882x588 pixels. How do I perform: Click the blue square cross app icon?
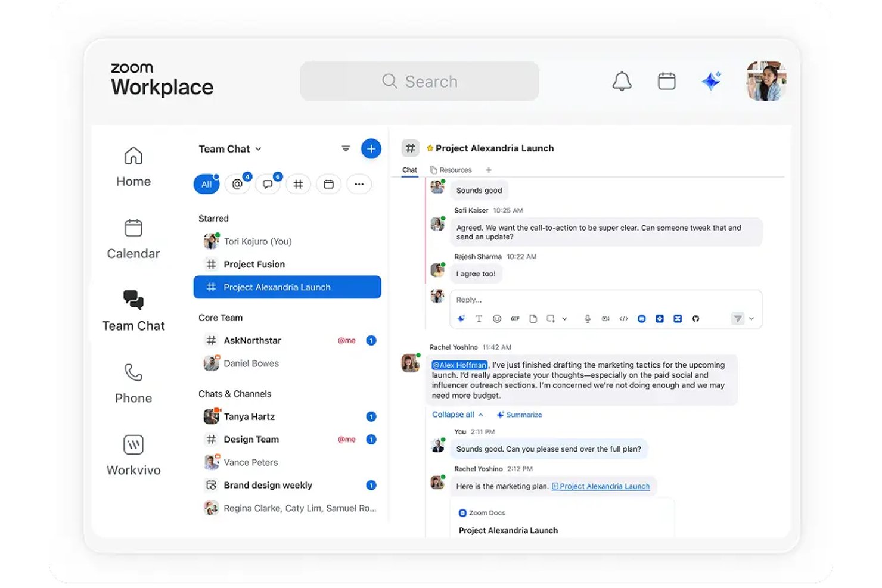(678, 319)
